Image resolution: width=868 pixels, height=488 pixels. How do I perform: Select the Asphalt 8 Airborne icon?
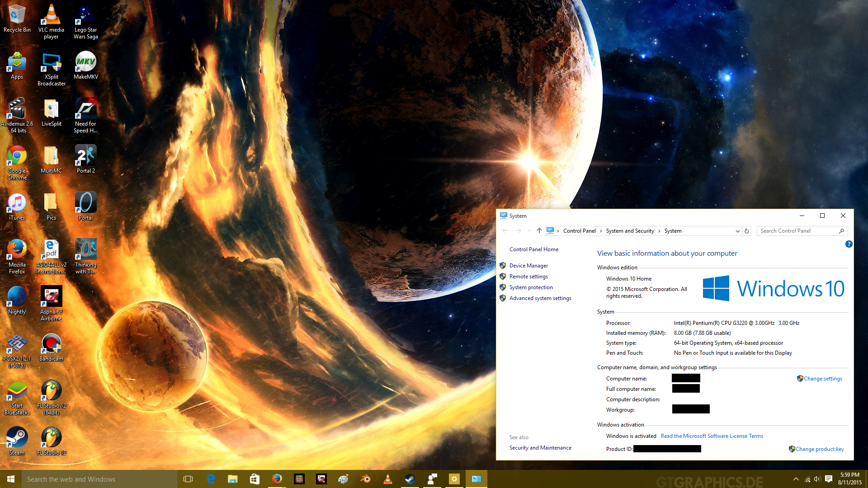[x=51, y=304]
